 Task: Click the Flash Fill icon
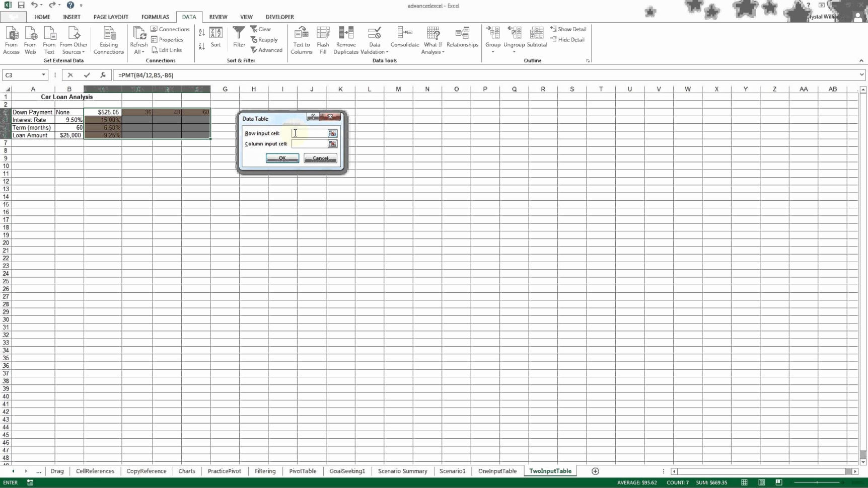323,40
